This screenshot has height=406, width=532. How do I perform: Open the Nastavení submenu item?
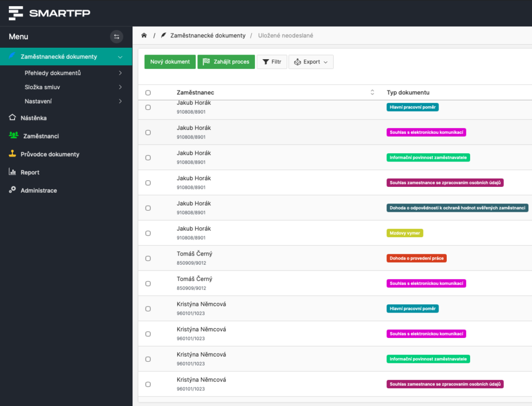tap(38, 101)
